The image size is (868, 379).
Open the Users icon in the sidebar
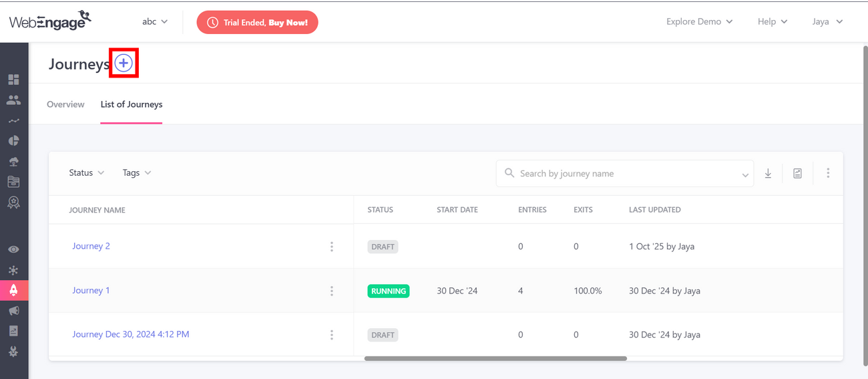click(13, 100)
